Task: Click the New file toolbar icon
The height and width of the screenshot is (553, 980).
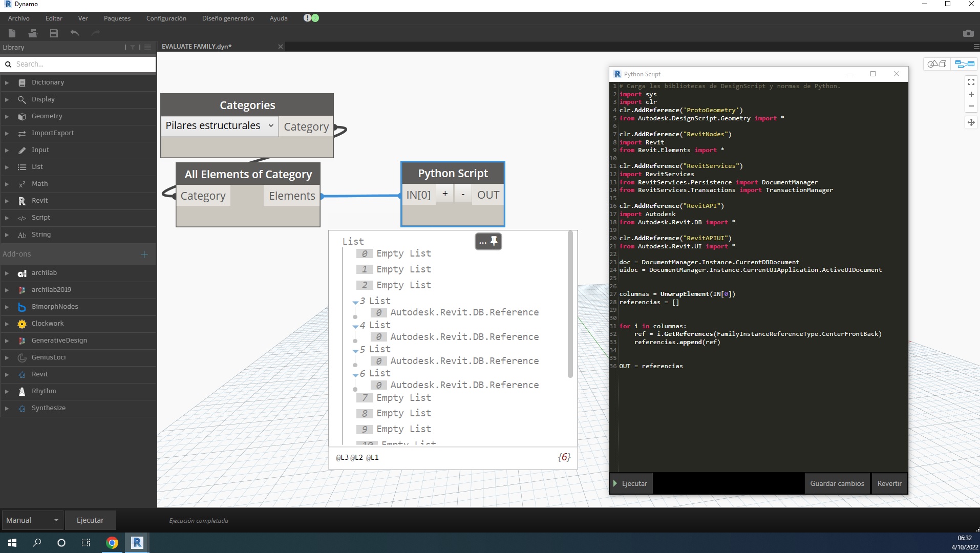Action: coord(12,33)
